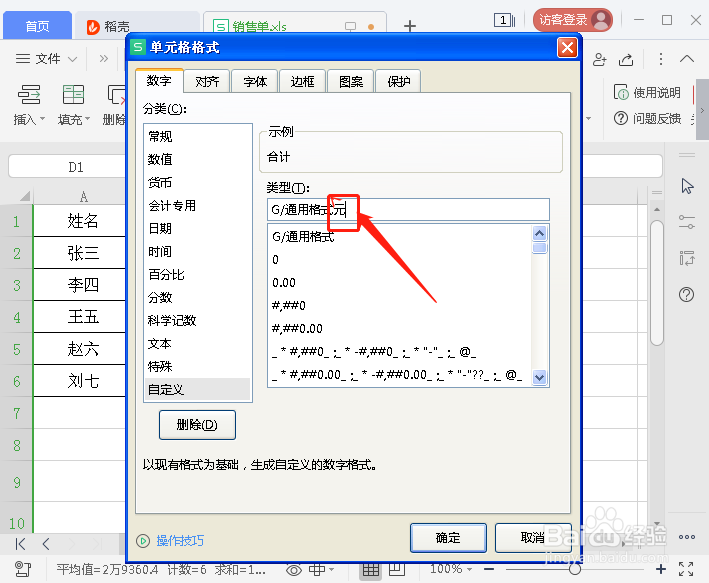Choose 常规 category
The width and height of the screenshot is (709, 583).
point(197,136)
